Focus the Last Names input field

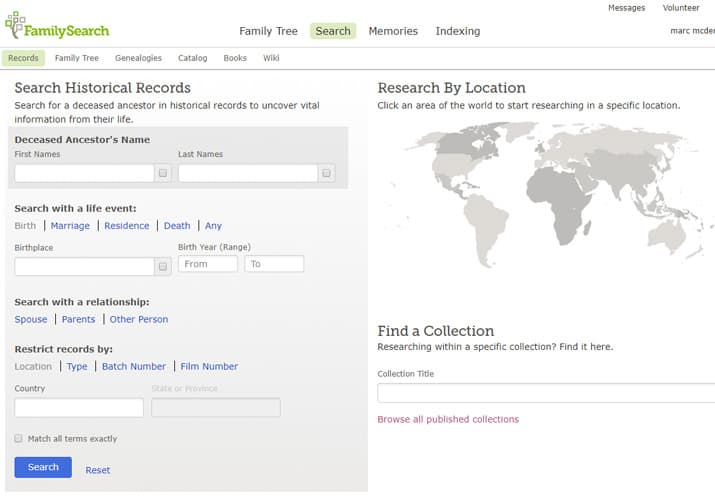(x=248, y=173)
